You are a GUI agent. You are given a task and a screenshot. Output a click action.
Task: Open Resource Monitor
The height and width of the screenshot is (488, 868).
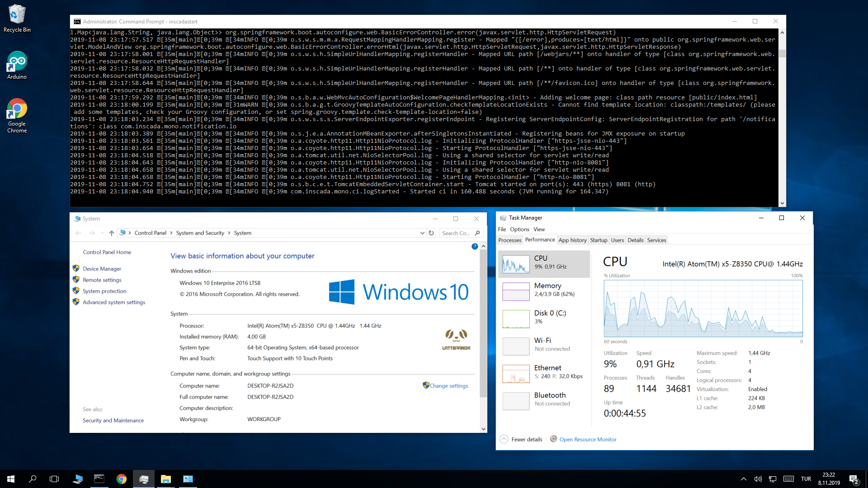[x=587, y=439]
